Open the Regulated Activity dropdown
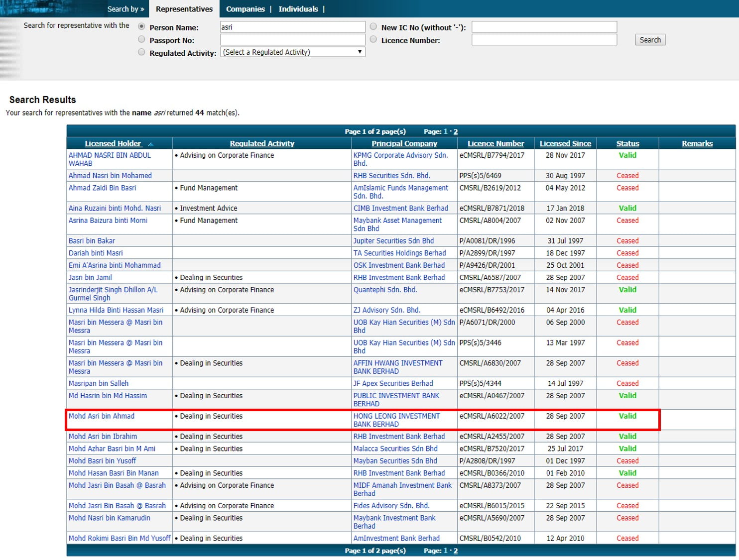This screenshot has height=560, width=739. click(x=292, y=52)
